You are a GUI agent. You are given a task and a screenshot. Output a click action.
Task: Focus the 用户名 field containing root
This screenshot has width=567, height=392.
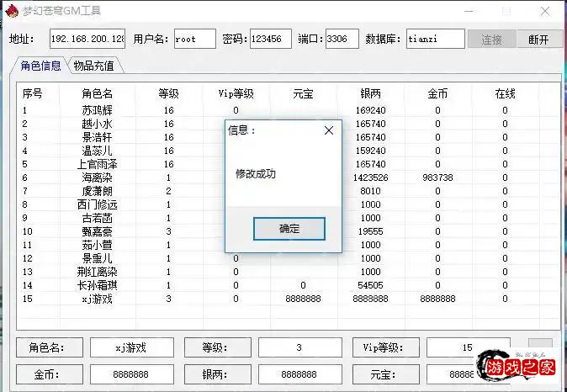click(x=194, y=40)
